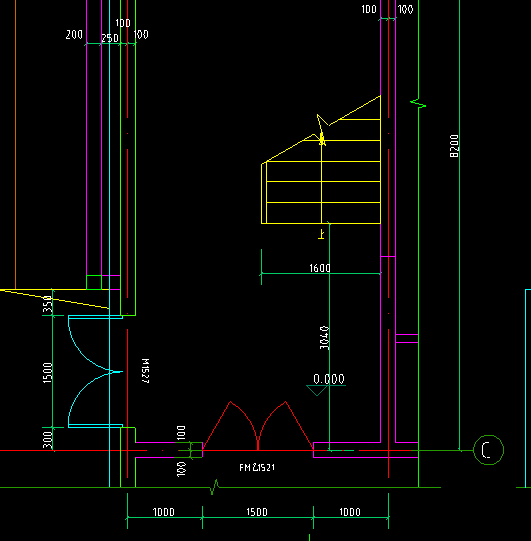This screenshot has height=541, width=531.
Task: Click the 0.000 elevation text
Action: (x=328, y=379)
